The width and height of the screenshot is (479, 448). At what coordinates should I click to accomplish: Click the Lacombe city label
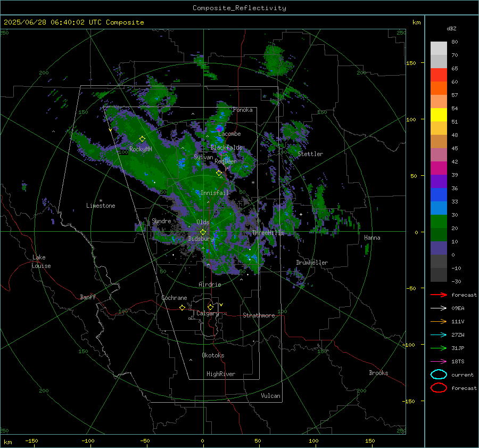point(229,134)
